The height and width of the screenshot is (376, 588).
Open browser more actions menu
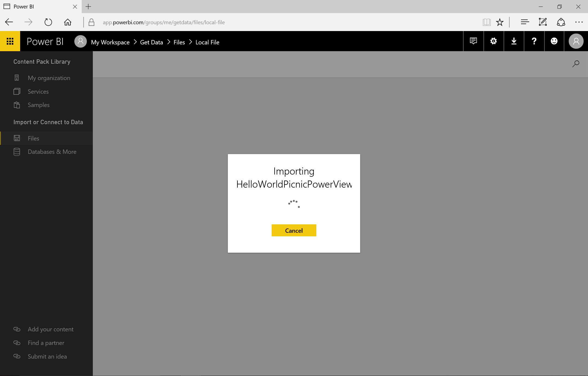pos(579,22)
